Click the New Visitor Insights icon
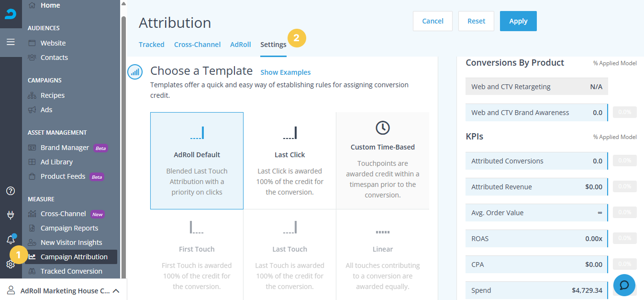The width and height of the screenshot is (644, 300). pos(32,242)
